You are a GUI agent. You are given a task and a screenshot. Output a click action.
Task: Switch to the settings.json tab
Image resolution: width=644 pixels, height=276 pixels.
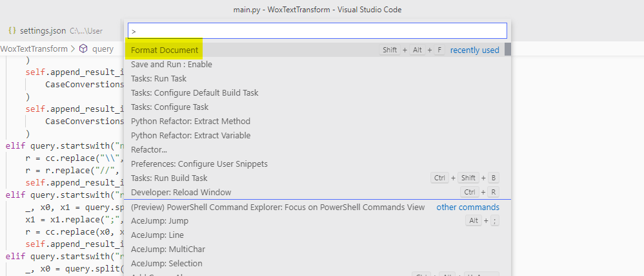click(x=43, y=30)
